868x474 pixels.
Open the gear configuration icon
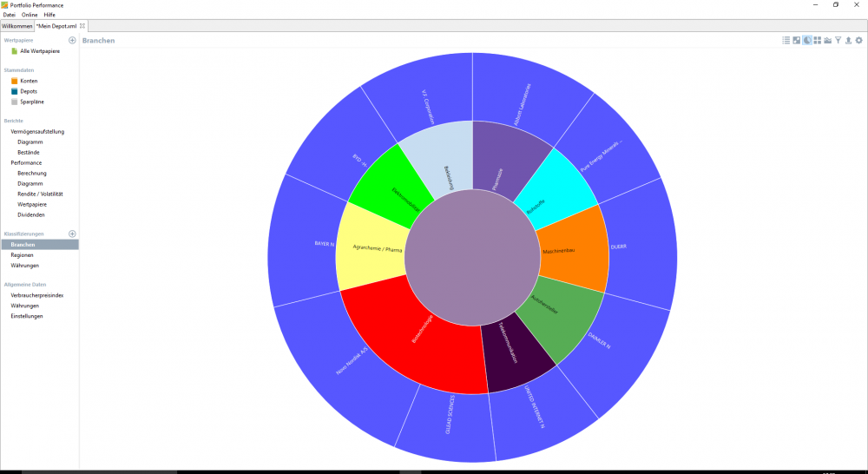click(x=859, y=41)
